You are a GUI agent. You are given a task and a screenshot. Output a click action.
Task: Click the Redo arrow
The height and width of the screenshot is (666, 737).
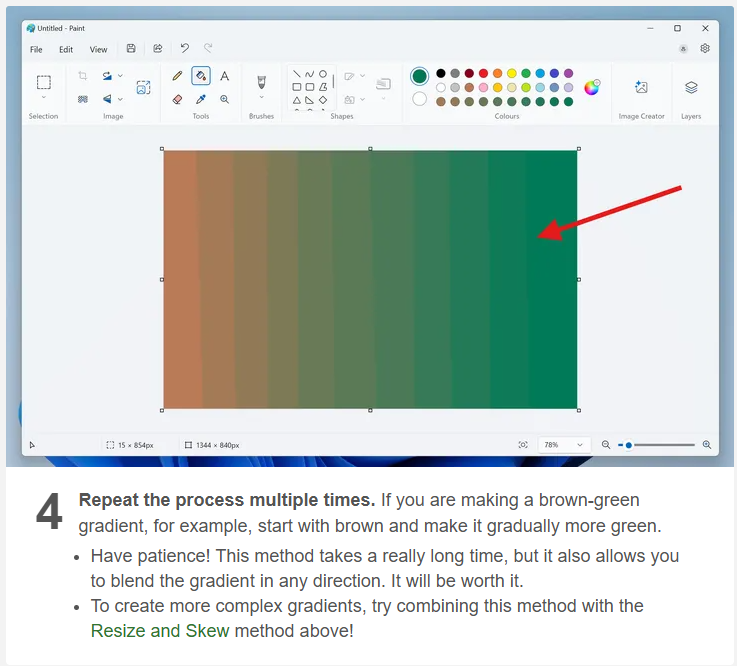pyautogui.click(x=208, y=48)
